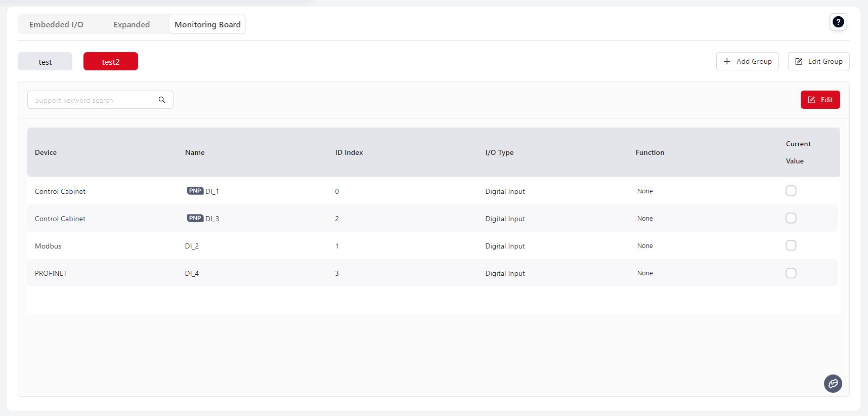The width and height of the screenshot is (868, 416).
Task: Toggle the DI_2 Modbus current value checkbox
Action: click(x=791, y=245)
